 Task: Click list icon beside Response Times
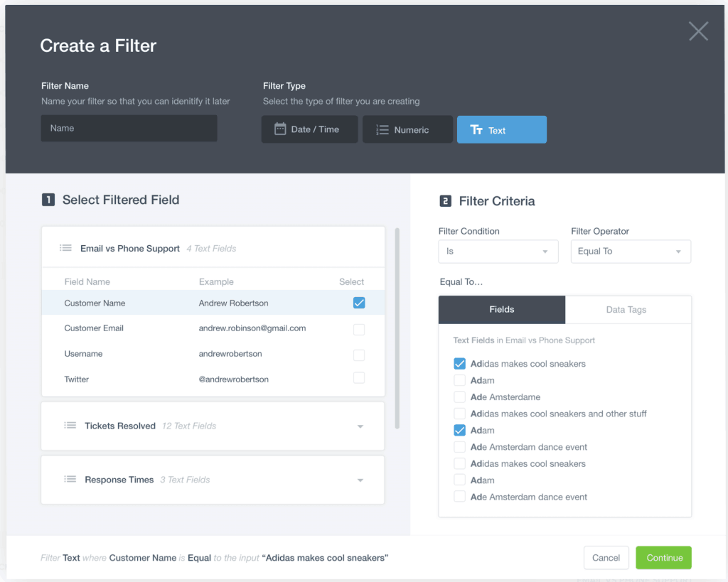(70, 480)
